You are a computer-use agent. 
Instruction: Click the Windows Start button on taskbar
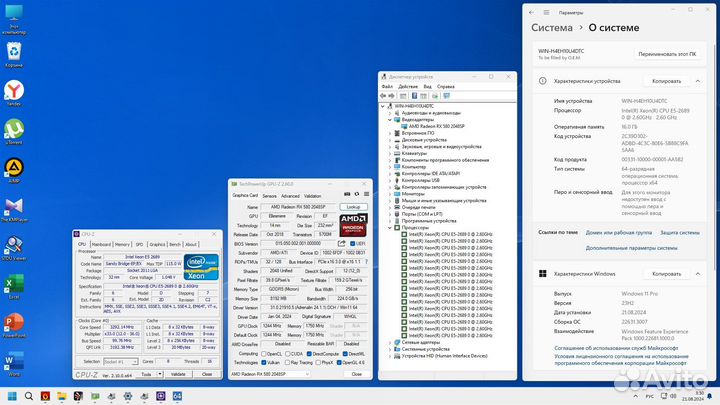(x=12, y=396)
